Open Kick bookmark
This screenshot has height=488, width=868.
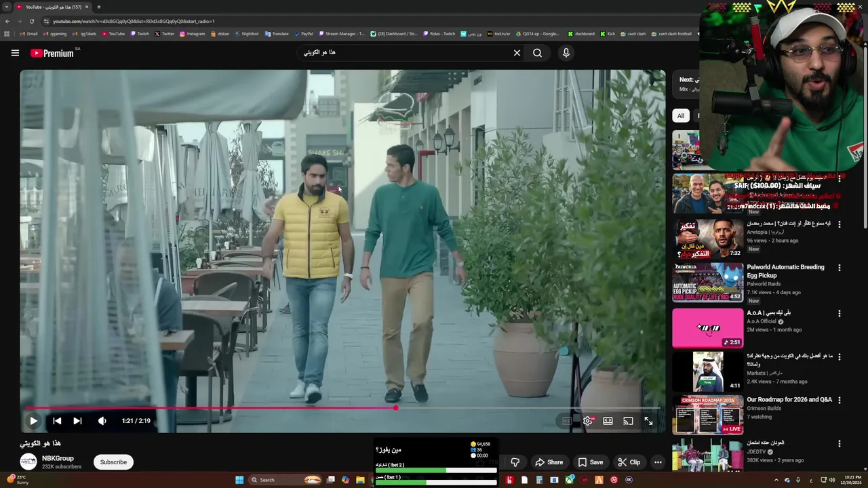pos(608,34)
